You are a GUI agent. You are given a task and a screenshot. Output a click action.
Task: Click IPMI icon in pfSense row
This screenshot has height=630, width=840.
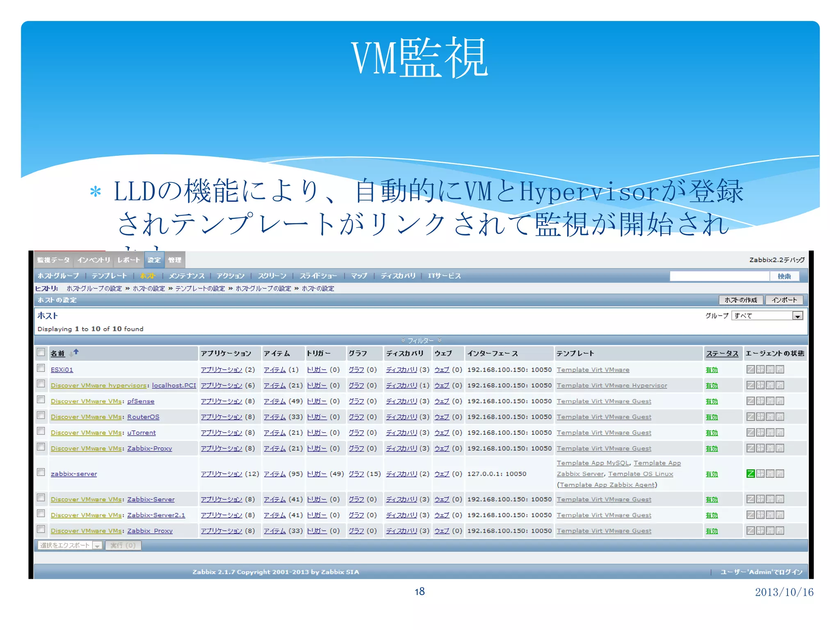coord(780,401)
